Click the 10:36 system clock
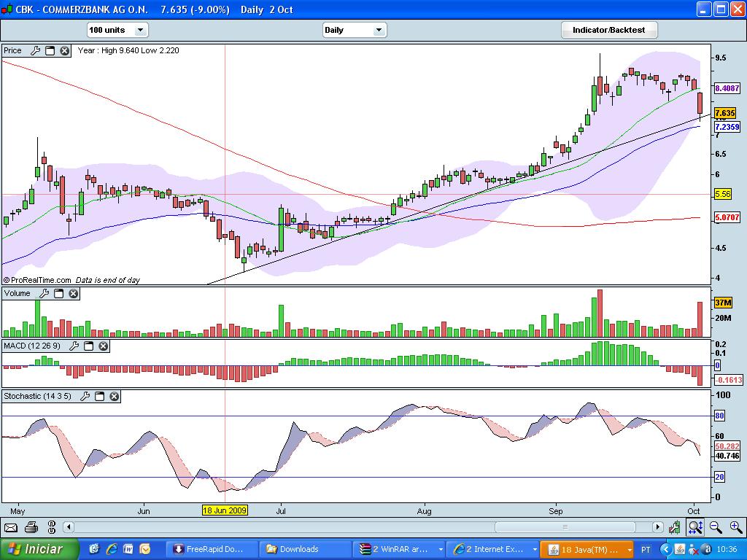The image size is (747, 560). coord(727,550)
